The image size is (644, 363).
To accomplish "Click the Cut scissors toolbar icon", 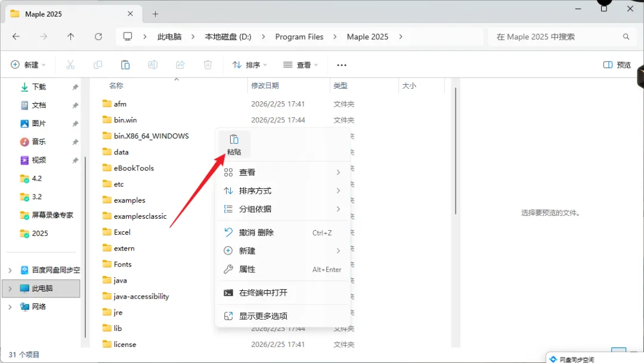I will pyautogui.click(x=70, y=65).
